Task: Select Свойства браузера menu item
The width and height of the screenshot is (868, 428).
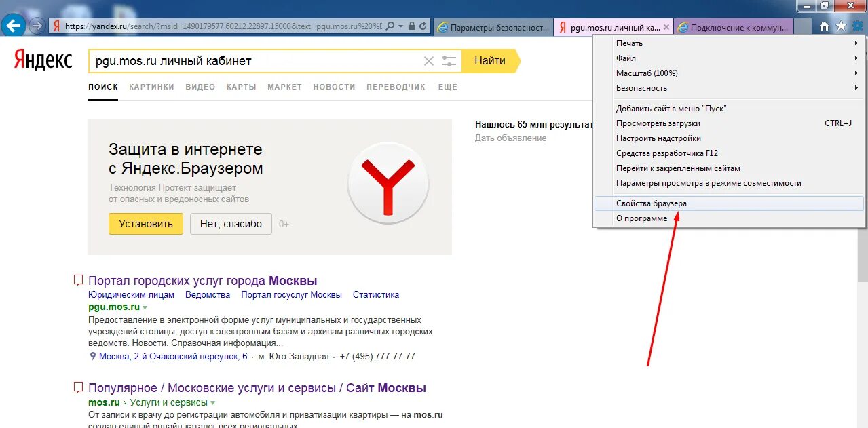Action: [x=728, y=203]
